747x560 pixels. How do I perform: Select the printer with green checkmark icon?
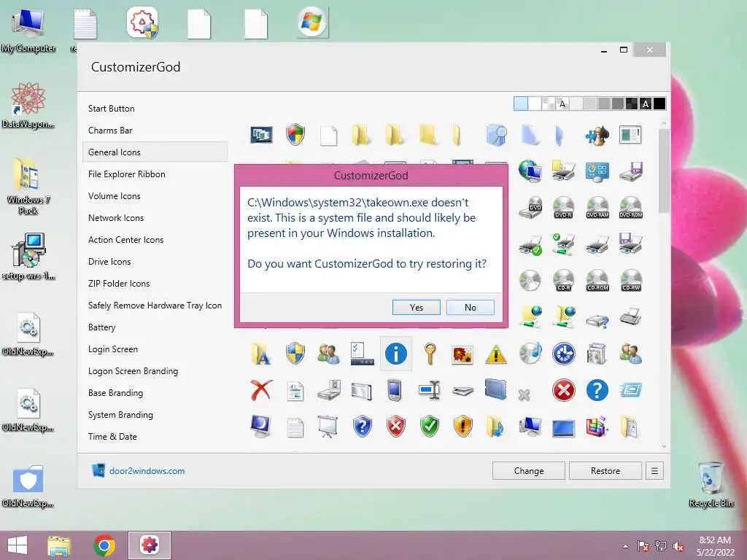click(530, 245)
